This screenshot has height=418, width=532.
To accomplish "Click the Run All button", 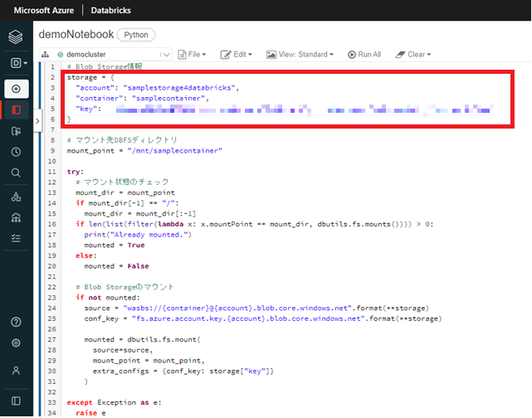I will (364, 55).
